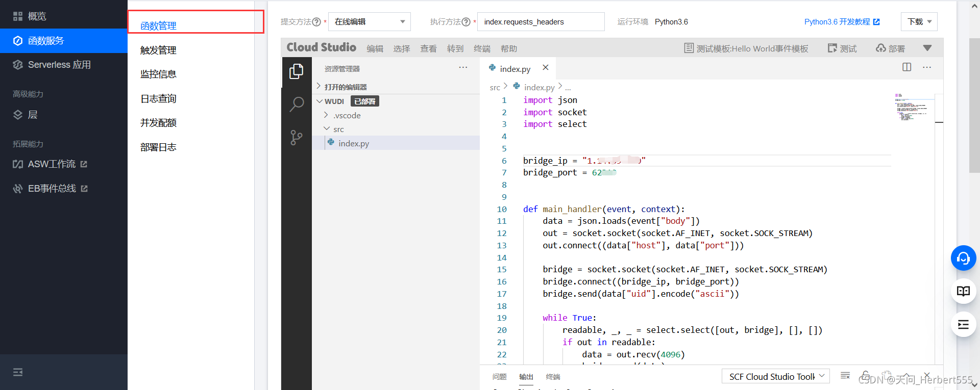Click src in the editor breadcrumb
This screenshot has width=980, height=390.
(495, 88)
